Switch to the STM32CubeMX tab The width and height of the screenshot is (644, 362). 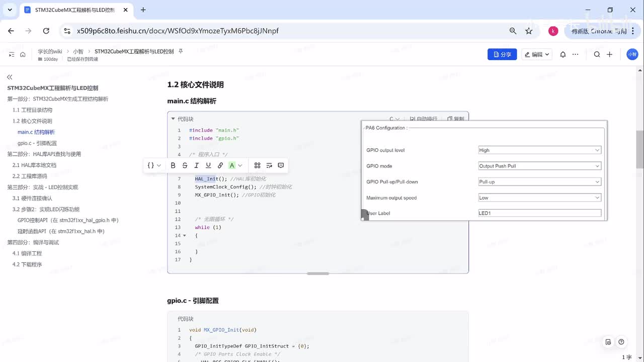point(73,10)
